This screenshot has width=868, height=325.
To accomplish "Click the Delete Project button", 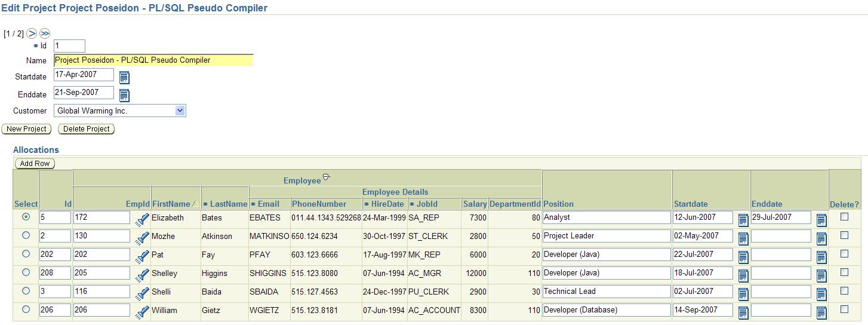I will click(86, 129).
